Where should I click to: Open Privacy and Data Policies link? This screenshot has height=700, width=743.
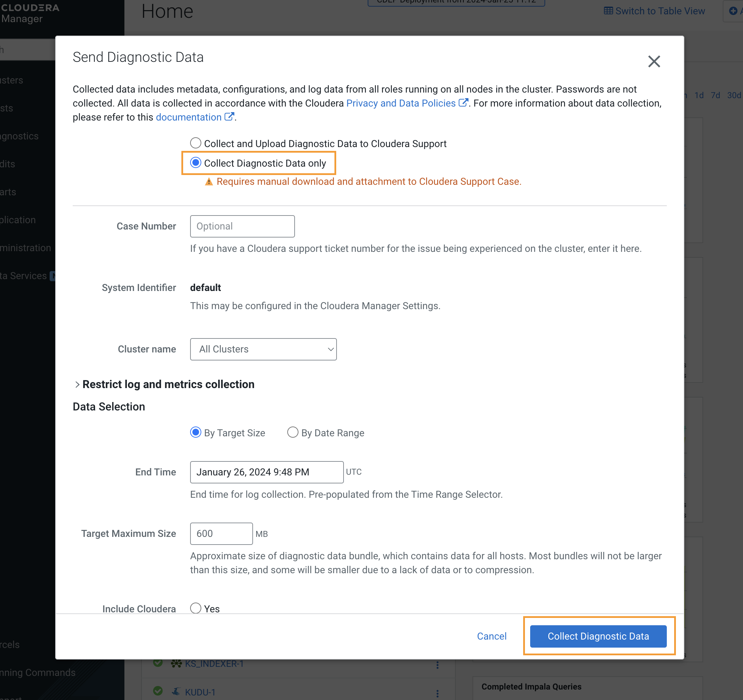click(x=401, y=103)
